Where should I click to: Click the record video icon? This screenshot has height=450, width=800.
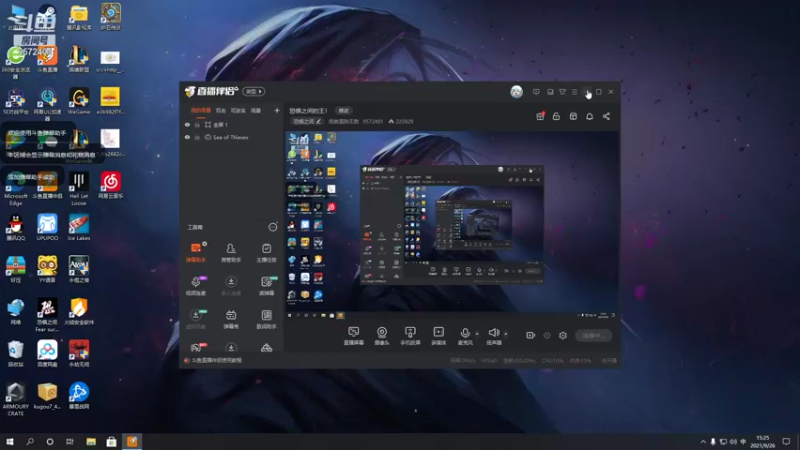(x=531, y=335)
